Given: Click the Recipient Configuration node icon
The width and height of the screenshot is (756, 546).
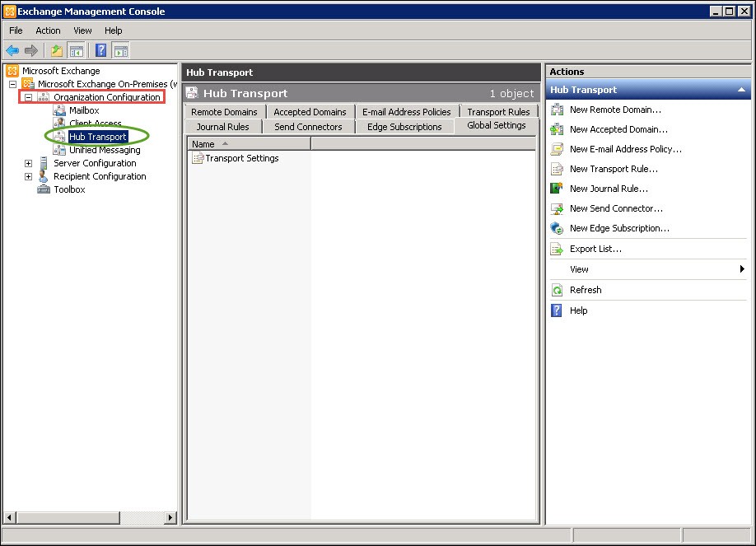Looking at the screenshot, I should coord(44,176).
